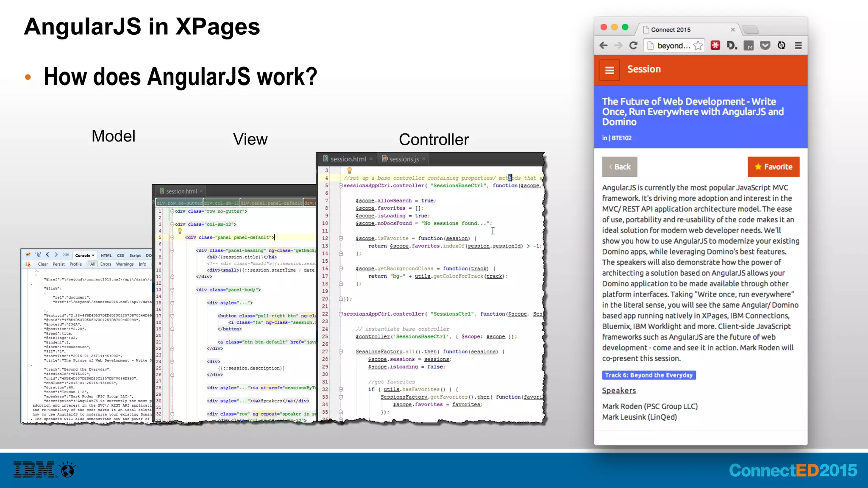Bookmark the page with the star icon

pyautogui.click(x=698, y=45)
